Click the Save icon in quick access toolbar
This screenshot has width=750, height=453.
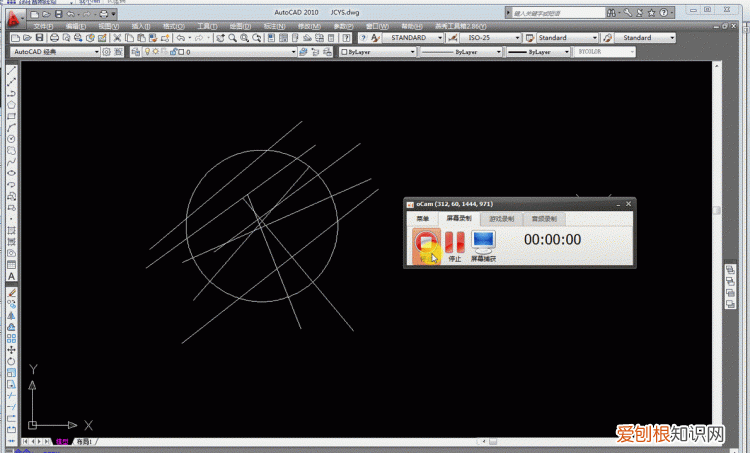[x=59, y=14]
